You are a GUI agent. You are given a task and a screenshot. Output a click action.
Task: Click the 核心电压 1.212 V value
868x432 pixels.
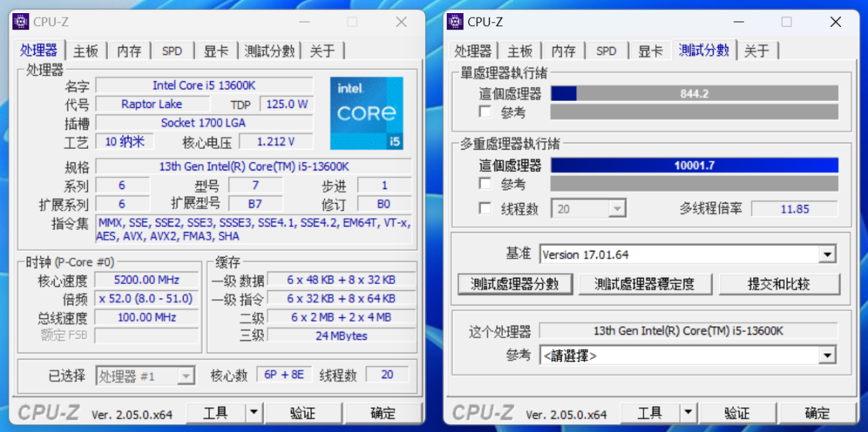coord(275,142)
